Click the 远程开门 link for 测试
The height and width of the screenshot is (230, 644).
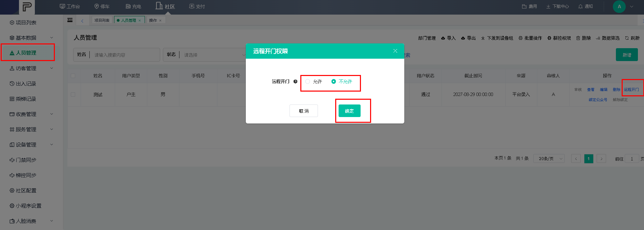pos(631,90)
